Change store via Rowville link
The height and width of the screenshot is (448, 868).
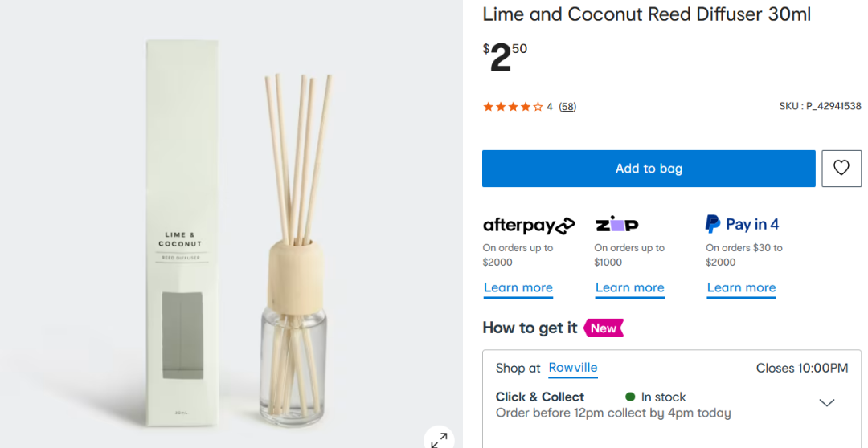pos(572,368)
